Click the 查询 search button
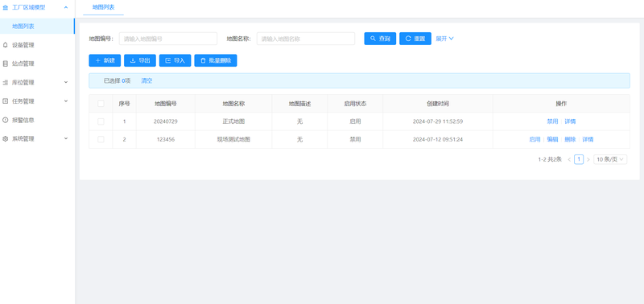Image resolution: width=644 pixels, height=304 pixels. pyautogui.click(x=380, y=39)
